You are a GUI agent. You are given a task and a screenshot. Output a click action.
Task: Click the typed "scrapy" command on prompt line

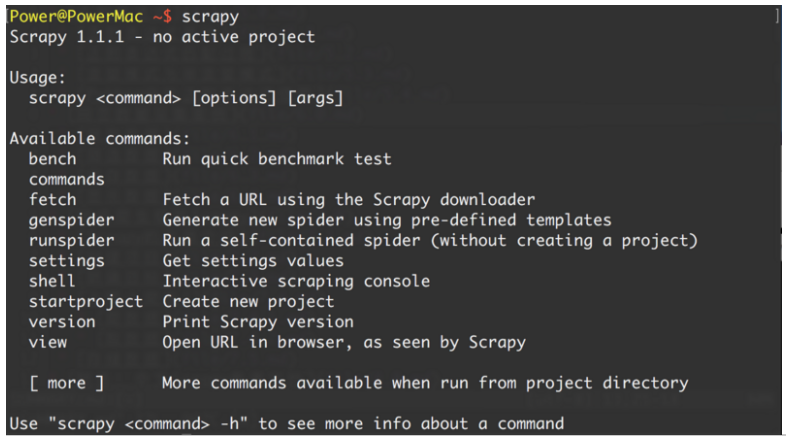coord(210,17)
